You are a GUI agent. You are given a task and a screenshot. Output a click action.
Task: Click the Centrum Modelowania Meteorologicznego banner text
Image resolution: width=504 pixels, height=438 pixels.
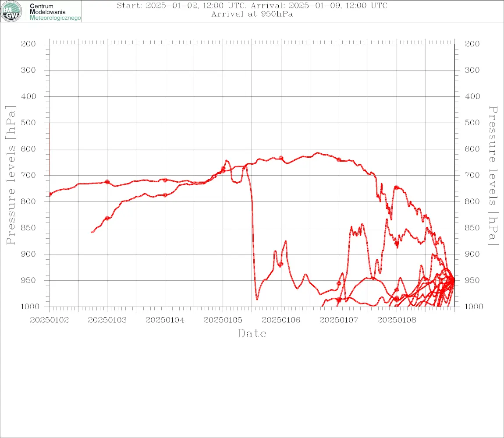55,12
